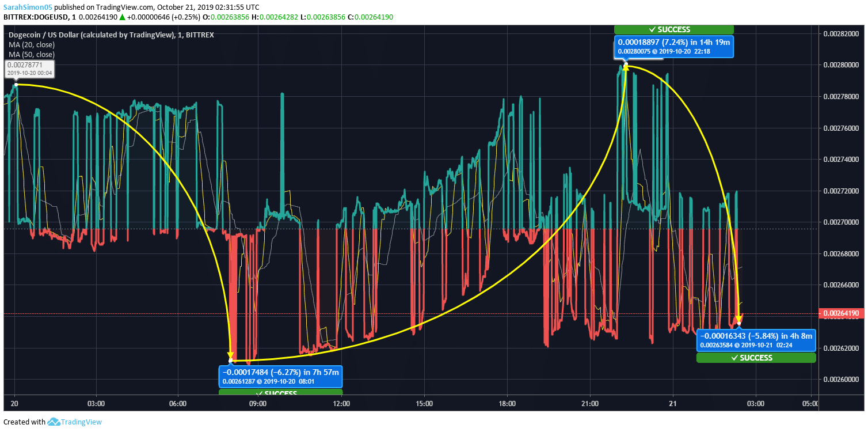Screen dimensions: 868x432
Task: Click the 06:00 time axis label
Action: click(x=178, y=404)
